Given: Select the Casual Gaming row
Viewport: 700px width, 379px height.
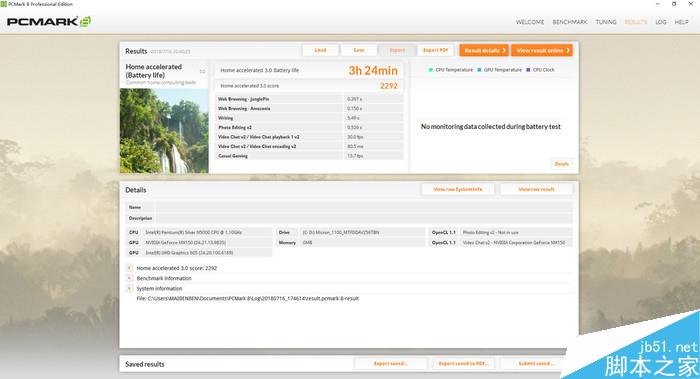Looking at the screenshot, I should point(310,156).
